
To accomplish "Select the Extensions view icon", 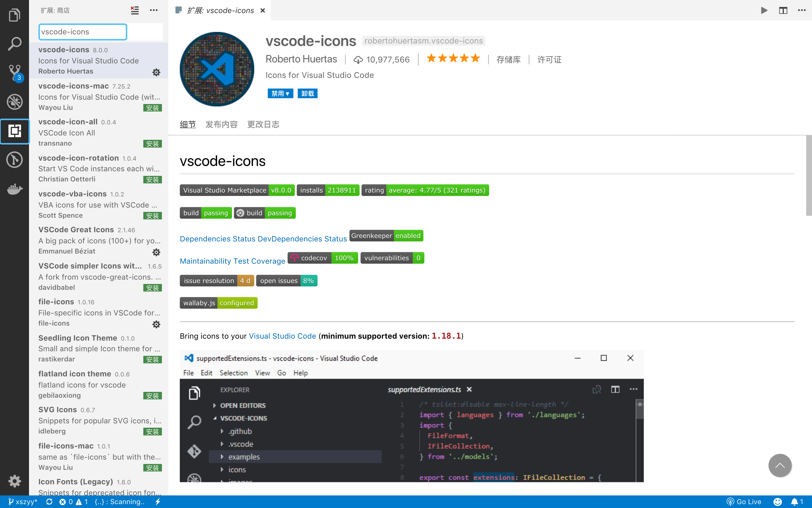I will click(14, 131).
